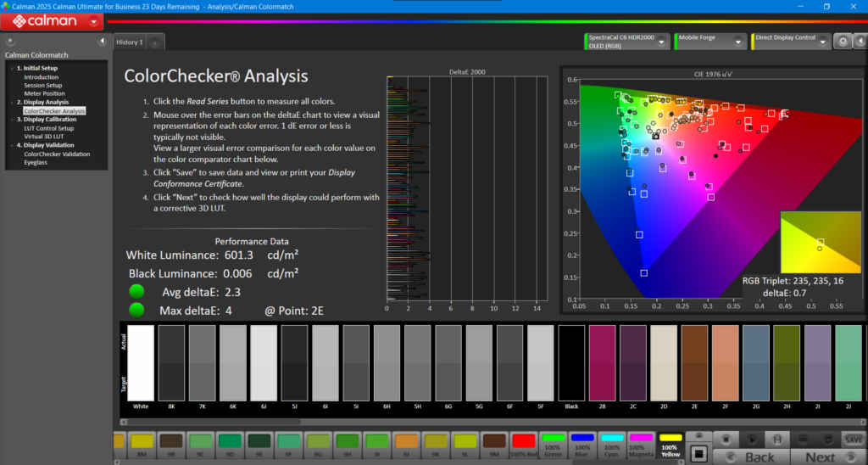
Task: Collapse the left workflow sidebar arrow
Action: point(102,41)
